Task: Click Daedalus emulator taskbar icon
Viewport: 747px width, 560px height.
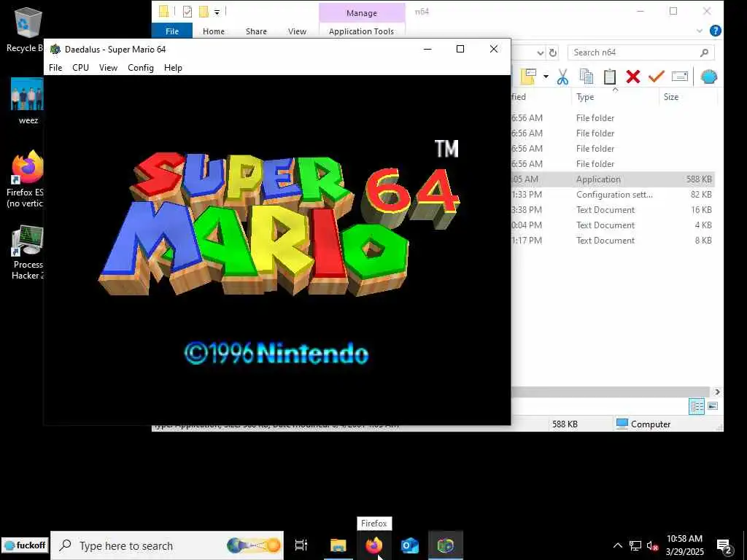Action: (x=446, y=545)
